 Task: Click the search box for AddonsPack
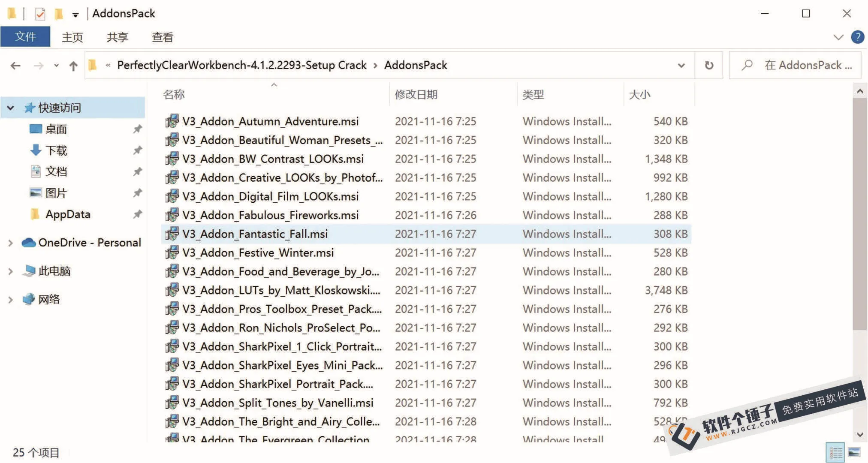[x=795, y=65]
